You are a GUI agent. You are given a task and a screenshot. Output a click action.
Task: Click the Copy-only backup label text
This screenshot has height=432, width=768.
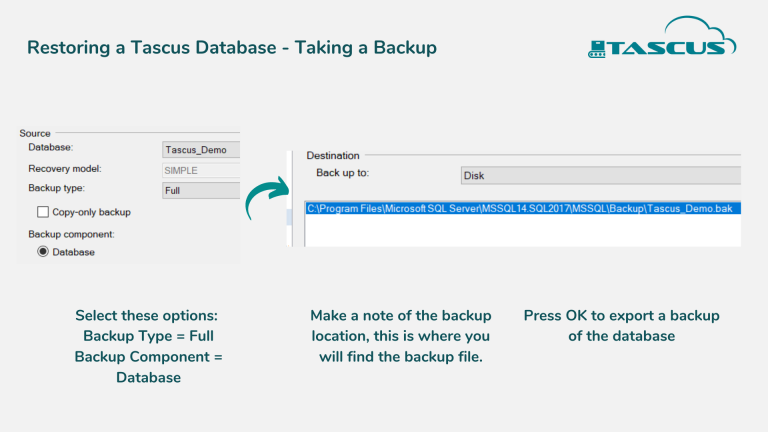click(x=92, y=212)
